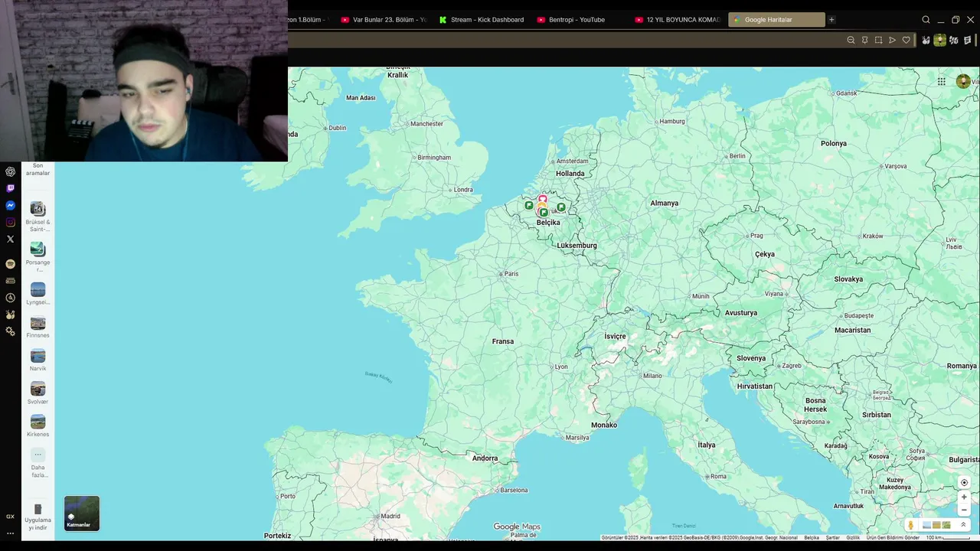The image size is (980, 551).
Task: Click the Almanya country label
Action: [665, 203]
